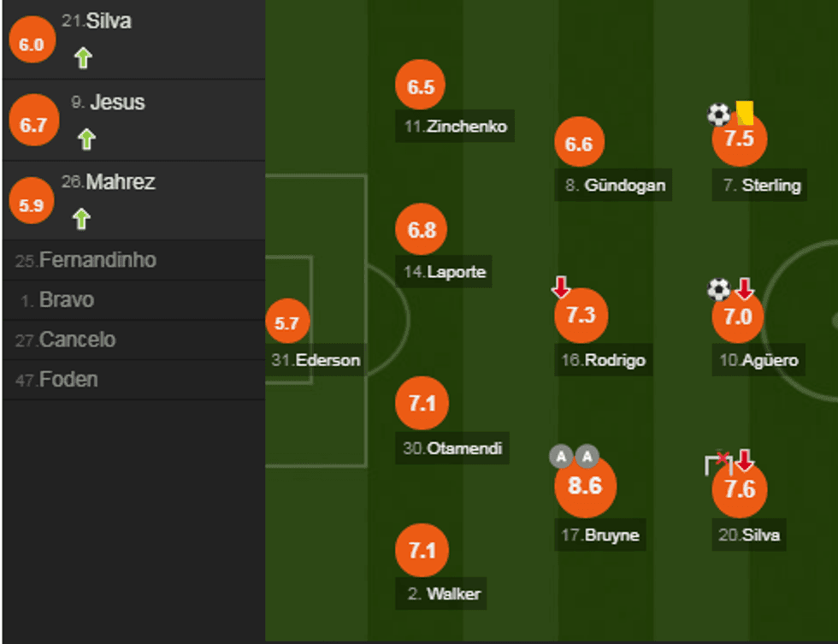Click the red substitution arrow above Agüero
The height and width of the screenshot is (644, 838).
click(745, 288)
